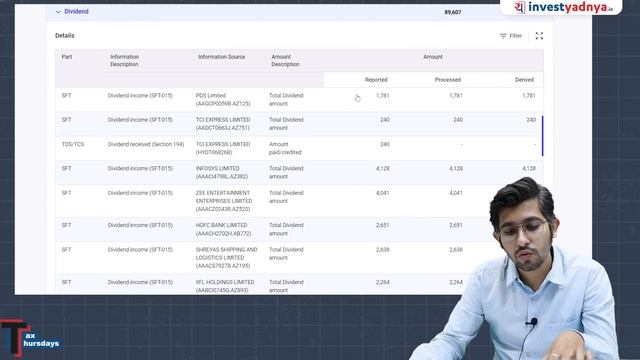Click the table vertical scrollbar thumb
The height and width of the screenshot is (360, 640).
click(x=542, y=136)
